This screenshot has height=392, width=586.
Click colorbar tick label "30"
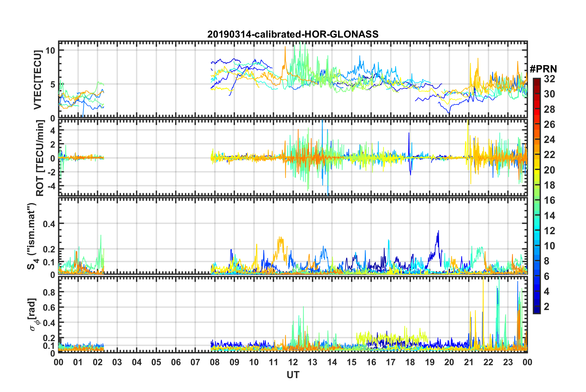(549, 94)
